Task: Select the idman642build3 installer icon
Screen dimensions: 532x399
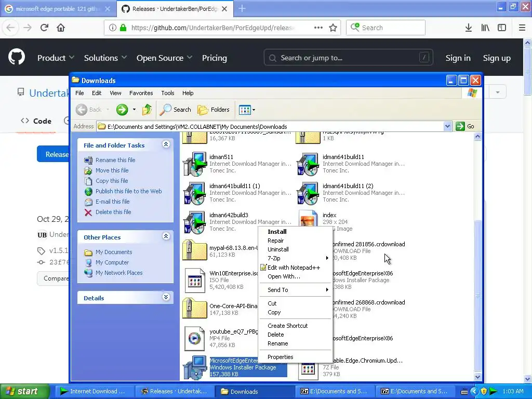Action: (x=195, y=222)
